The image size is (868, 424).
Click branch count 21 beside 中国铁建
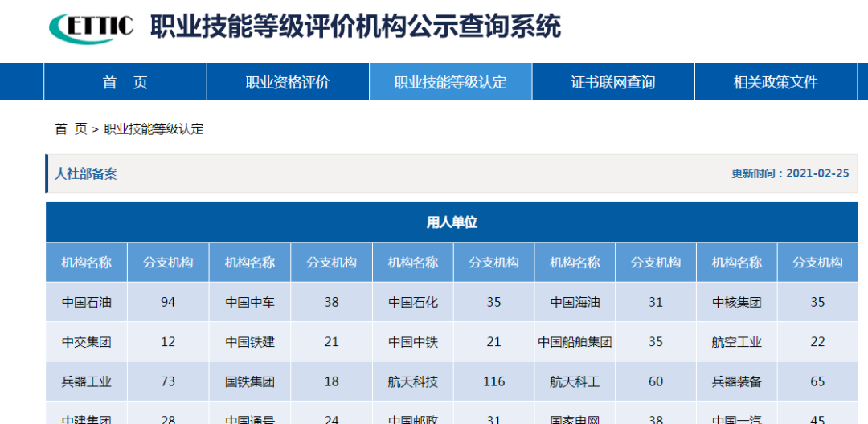pos(332,342)
